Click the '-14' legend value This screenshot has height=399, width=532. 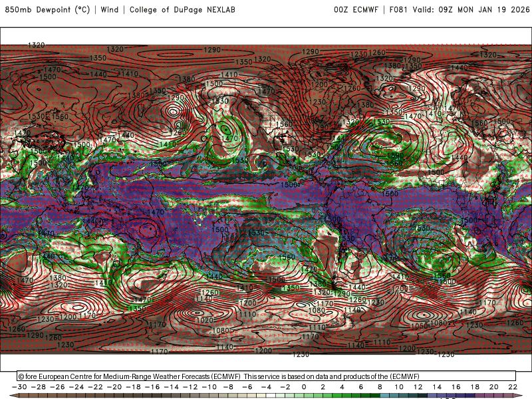coord(172,387)
